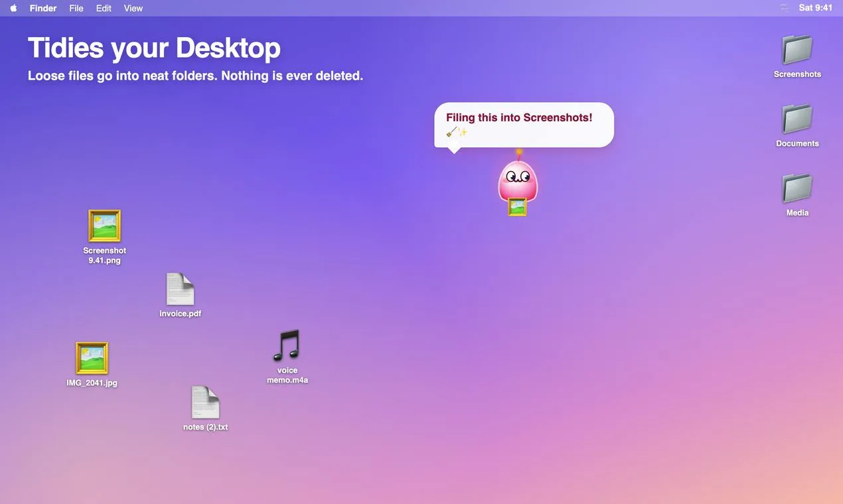
Task: Click the 'IMG_2041.jpg' file name label
Action: [92, 383]
